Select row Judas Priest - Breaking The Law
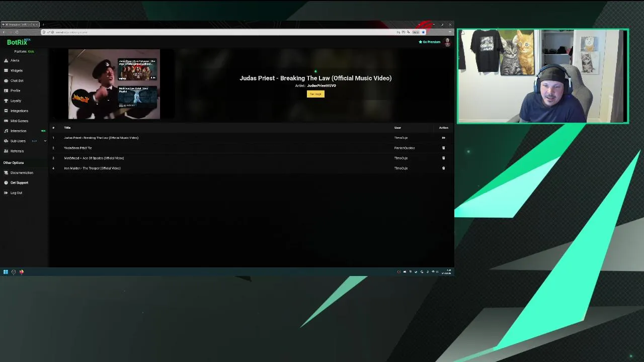Image resolution: width=644 pixels, height=362 pixels. pos(252,138)
